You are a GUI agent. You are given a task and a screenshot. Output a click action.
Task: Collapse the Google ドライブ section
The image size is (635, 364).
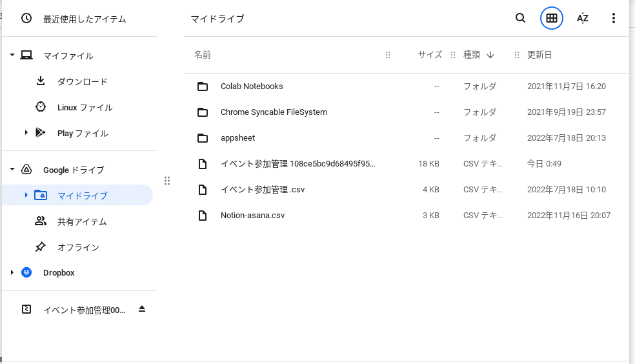click(12, 169)
